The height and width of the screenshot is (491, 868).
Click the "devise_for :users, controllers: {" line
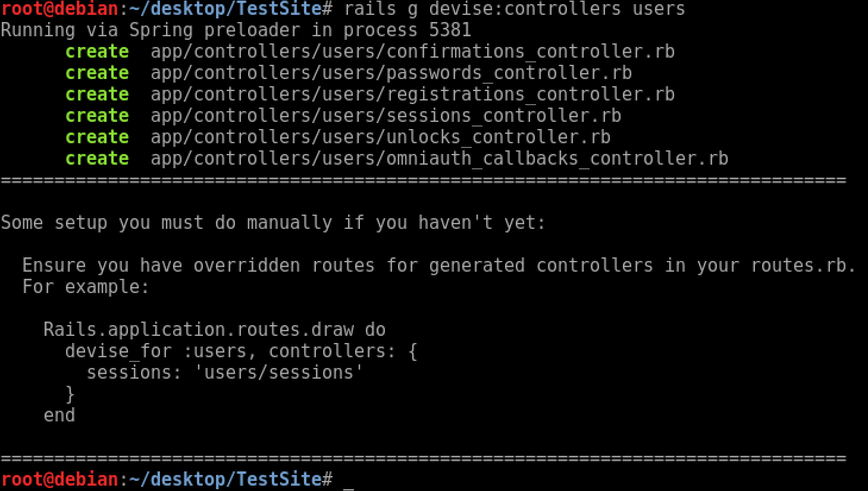pos(241,351)
